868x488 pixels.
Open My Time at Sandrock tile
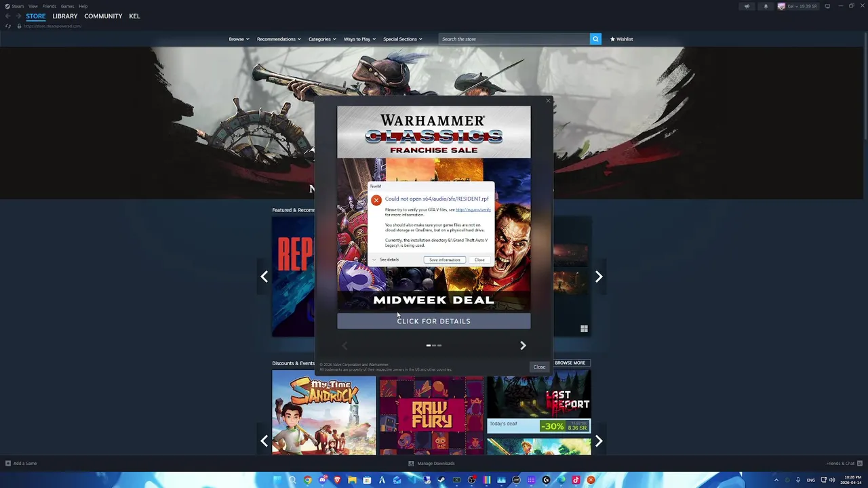324,412
